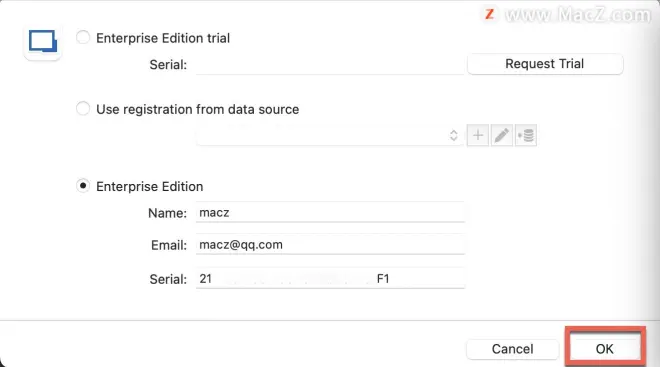Open the data source dropdown list
The image size is (660, 367).
330,136
